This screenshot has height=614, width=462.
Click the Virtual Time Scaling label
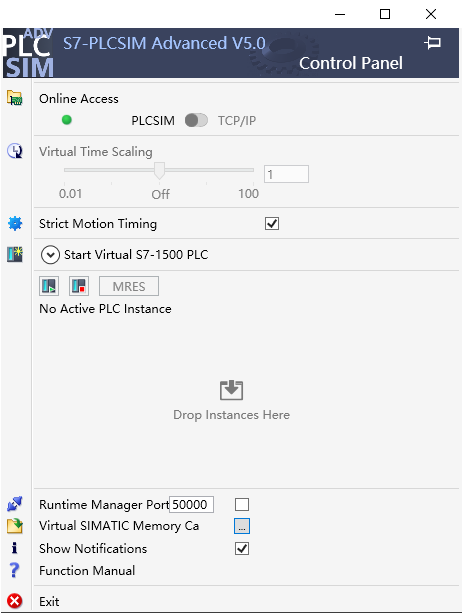pos(96,152)
